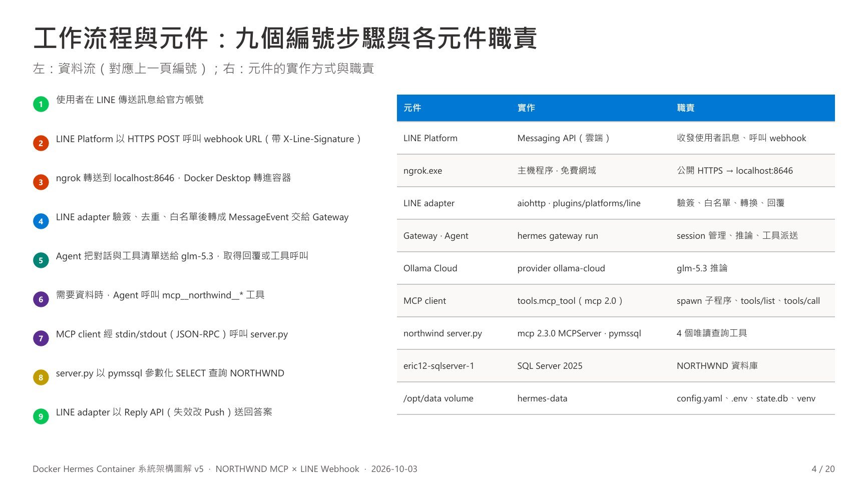Click the teal number 5 step circle

tap(41, 260)
